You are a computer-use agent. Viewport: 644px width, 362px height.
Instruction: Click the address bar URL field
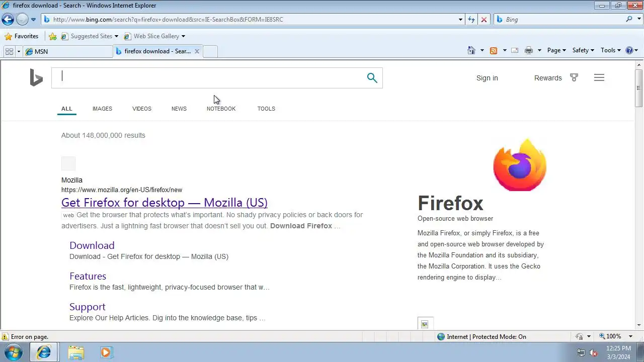(249, 20)
